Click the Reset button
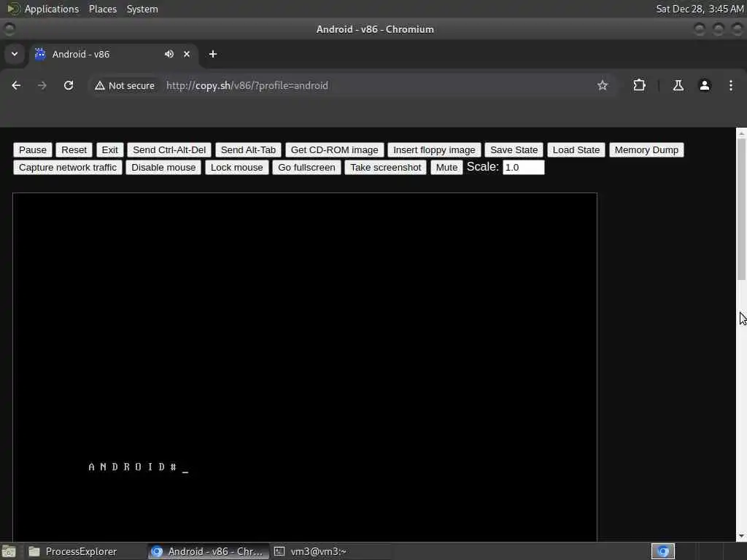The image size is (747, 560). tap(74, 150)
